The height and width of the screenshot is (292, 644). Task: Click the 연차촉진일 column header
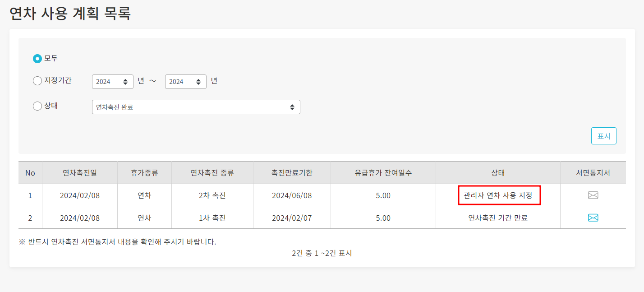tap(80, 173)
